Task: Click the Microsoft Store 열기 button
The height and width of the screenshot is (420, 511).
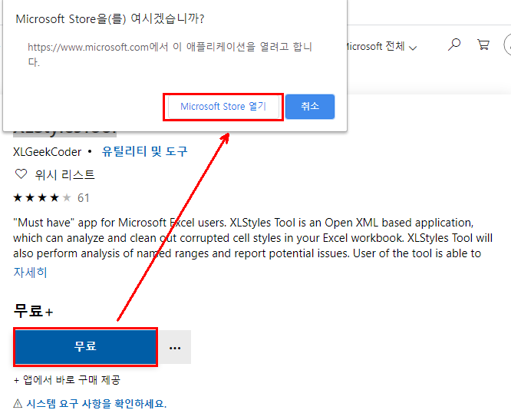Action: coord(223,107)
